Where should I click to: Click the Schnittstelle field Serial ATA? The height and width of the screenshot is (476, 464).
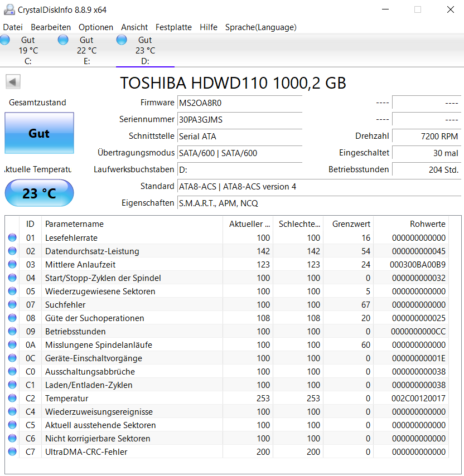point(240,137)
